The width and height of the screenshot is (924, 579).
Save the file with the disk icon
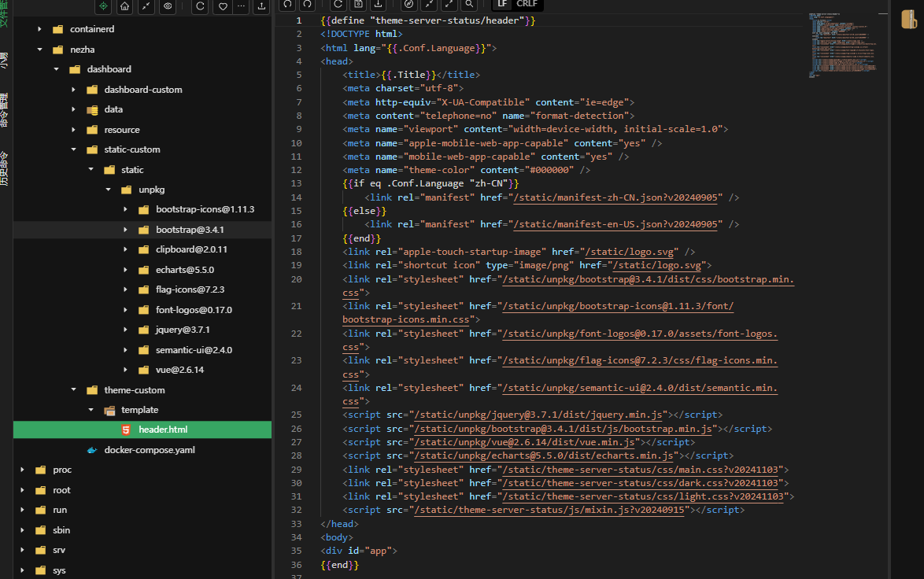coord(358,5)
